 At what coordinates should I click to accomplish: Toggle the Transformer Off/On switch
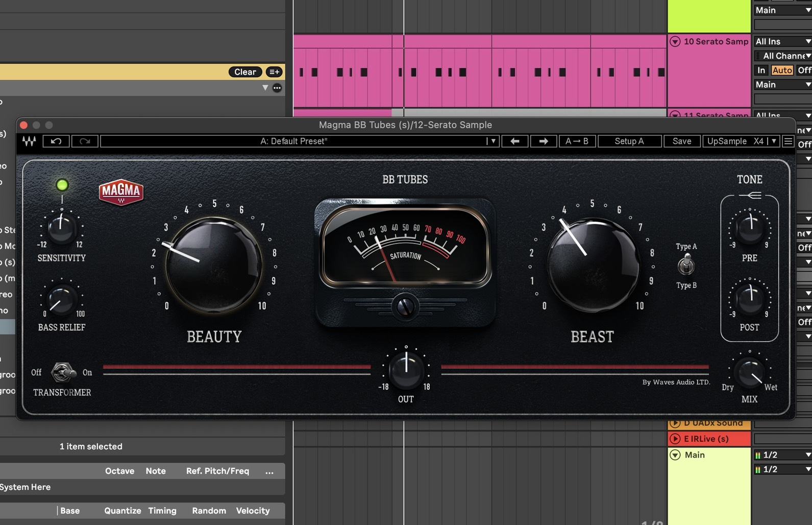click(63, 372)
